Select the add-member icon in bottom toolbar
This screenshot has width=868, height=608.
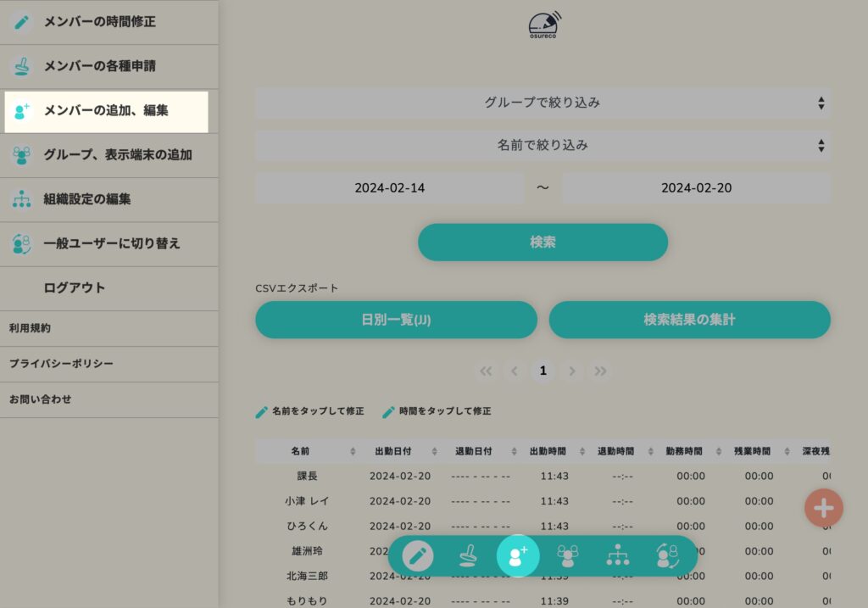[x=518, y=556]
